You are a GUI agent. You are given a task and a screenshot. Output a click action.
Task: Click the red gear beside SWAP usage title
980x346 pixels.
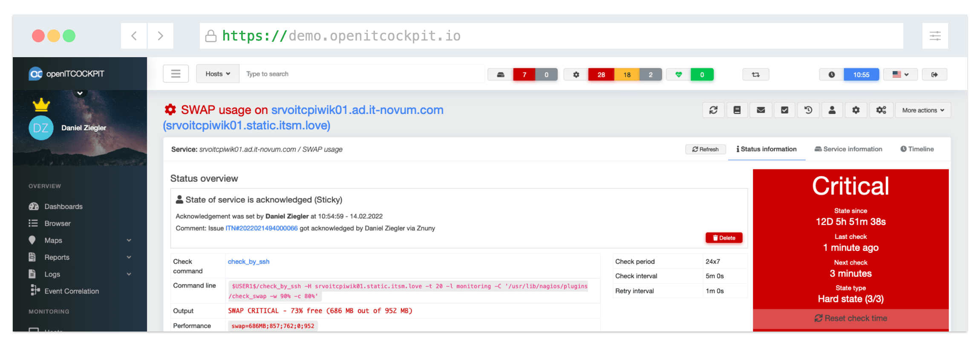point(170,110)
